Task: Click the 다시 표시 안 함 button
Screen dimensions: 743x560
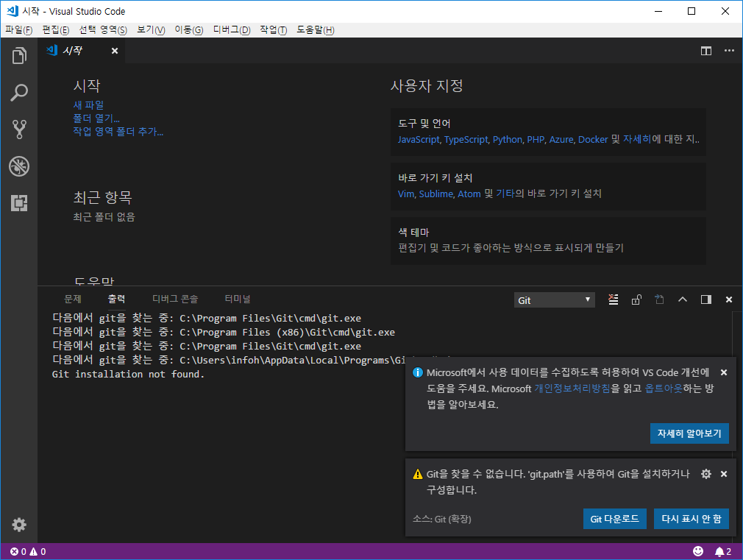Action: (x=691, y=519)
